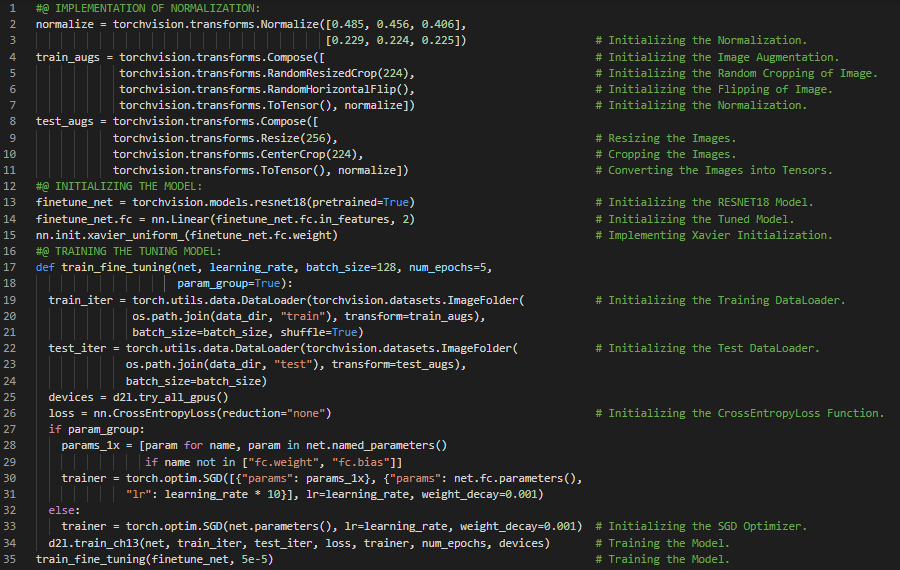Click the "#@ INITIALIZING THE MODEL:" comment
Image resolution: width=900 pixels, height=570 pixels.
point(118,186)
